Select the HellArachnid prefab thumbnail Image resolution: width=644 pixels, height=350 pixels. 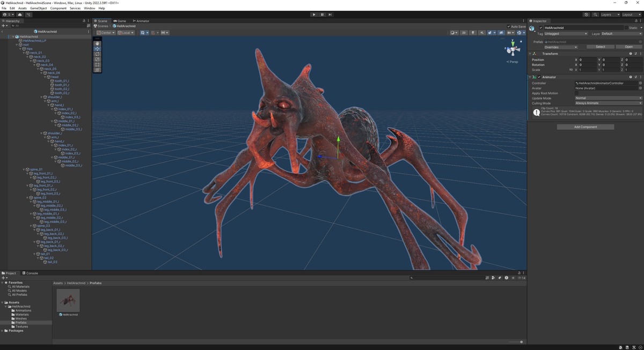pos(68,300)
